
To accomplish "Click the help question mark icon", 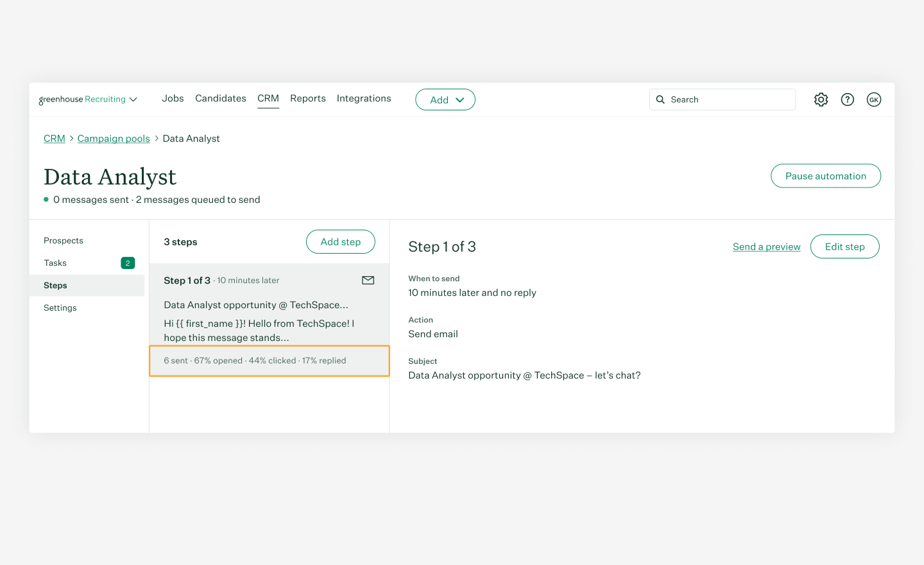I will tap(847, 100).
